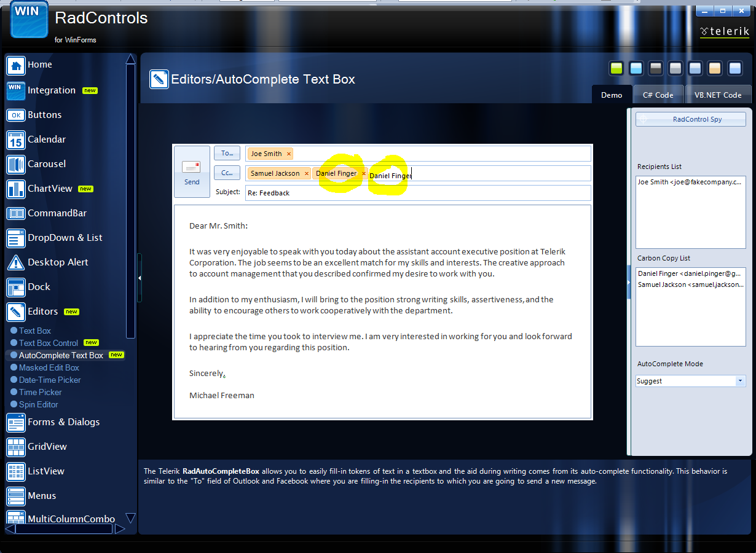Click Daniel Finger entry in Carbon Copy List

tap(690, 273)
